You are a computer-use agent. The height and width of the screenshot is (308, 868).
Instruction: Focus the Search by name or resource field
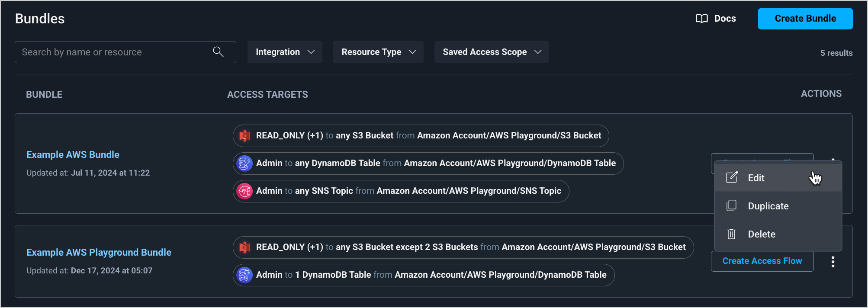click(x=115, y=52)
